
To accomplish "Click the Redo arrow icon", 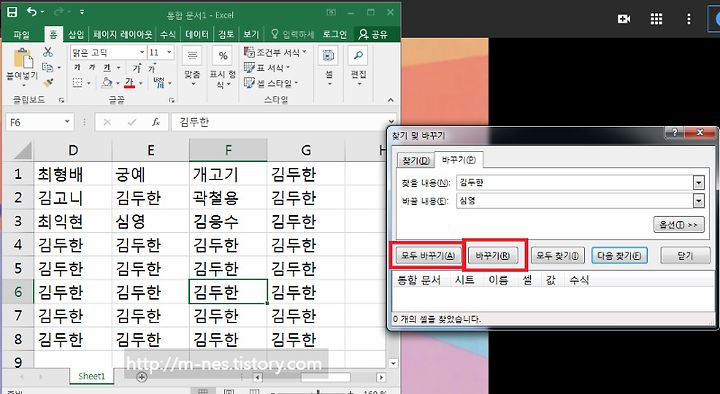I will pyautogui.click(x=58, y=12).
